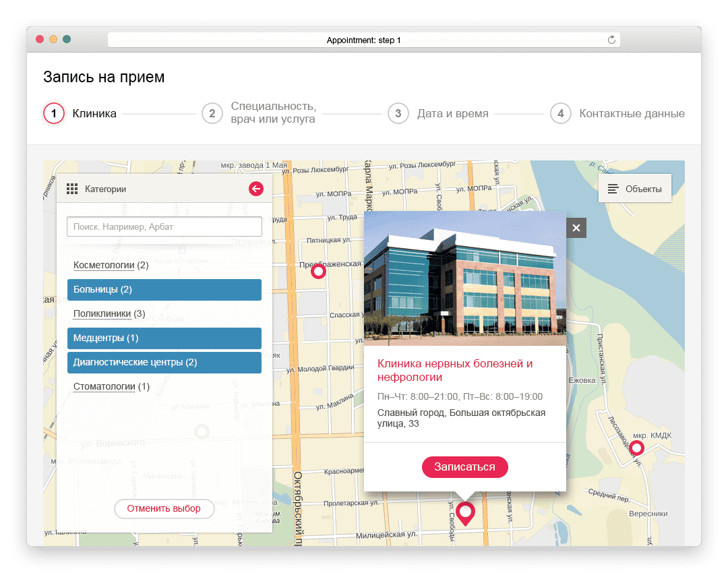Go to step 3 Дата и время
The image size is (728, 573).
(x=438, y=113)
